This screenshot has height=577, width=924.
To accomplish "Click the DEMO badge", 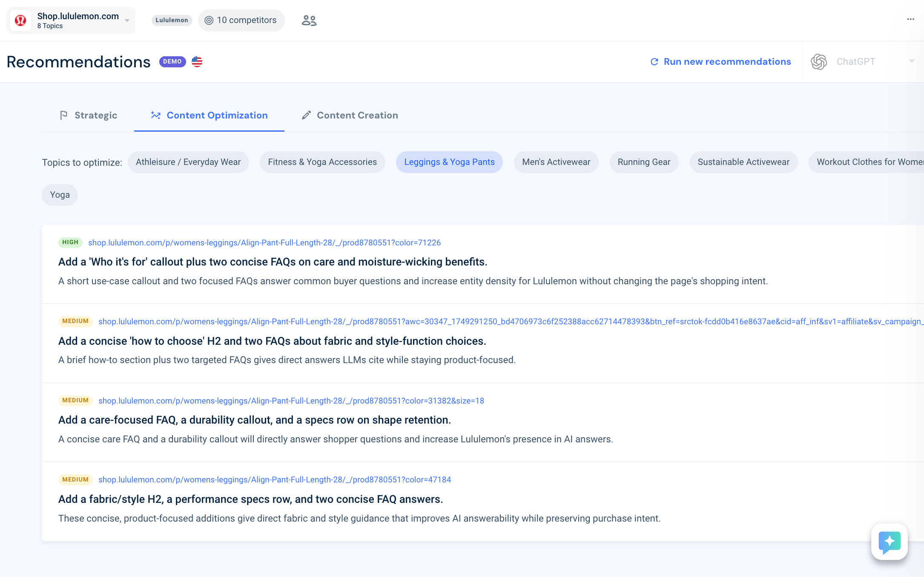I will pyautogui.click(x=172, y=61).
